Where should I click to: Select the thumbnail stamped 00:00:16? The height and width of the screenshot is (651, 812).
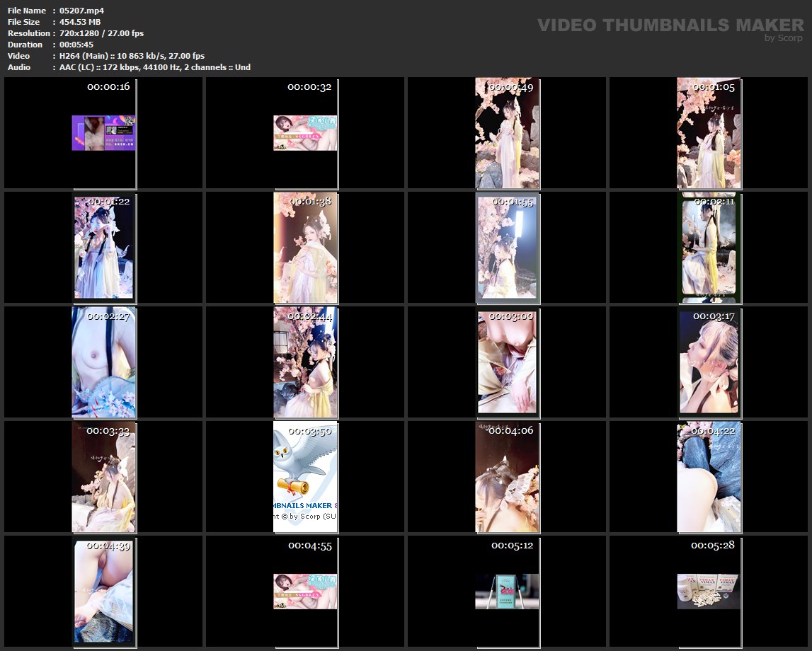click(103, 133)
